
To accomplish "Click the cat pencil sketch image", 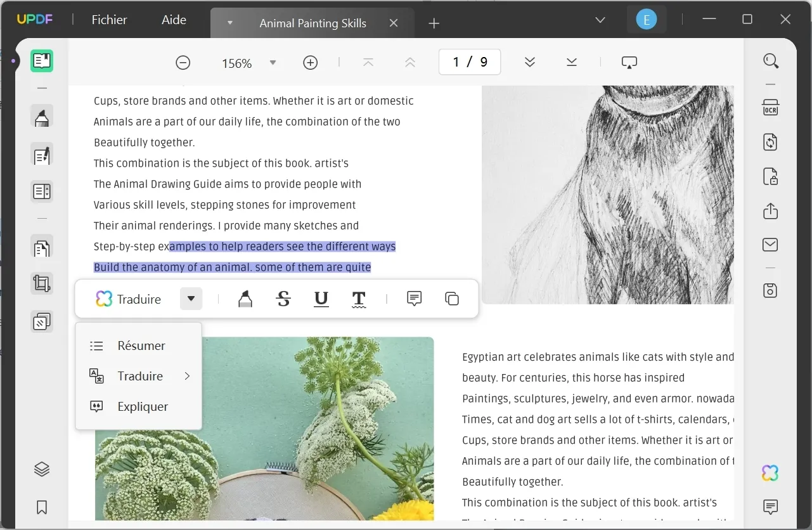I will pos(607,194).
